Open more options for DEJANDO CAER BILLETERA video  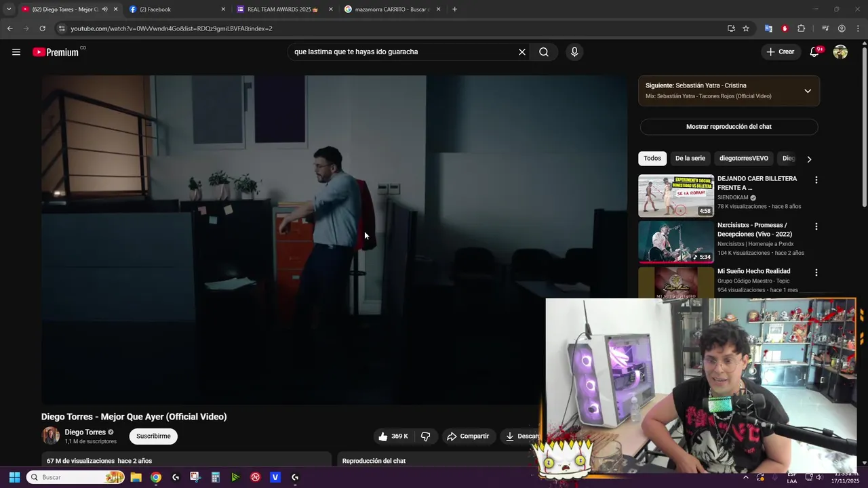[816, 180]
